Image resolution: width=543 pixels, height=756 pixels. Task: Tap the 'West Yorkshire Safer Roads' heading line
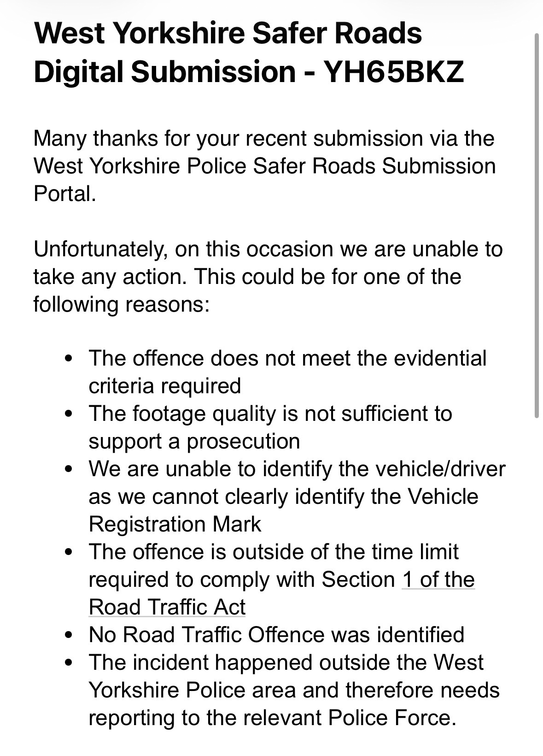coord(228,33)
